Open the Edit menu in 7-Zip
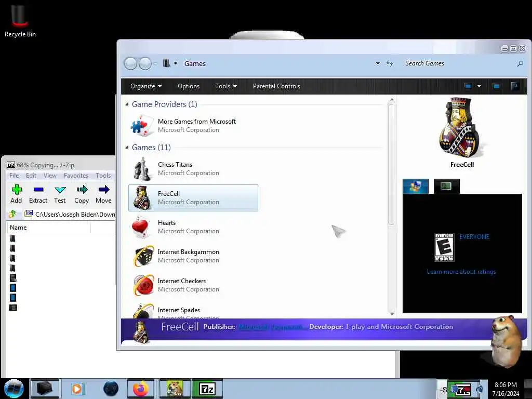The width and height of the screenshot is (532, 399). 31,176
